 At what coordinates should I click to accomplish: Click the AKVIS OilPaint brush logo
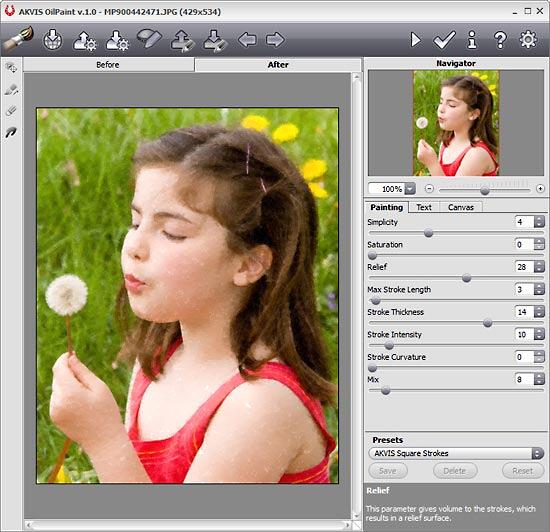pyautogui.click(x=18, y=39)
